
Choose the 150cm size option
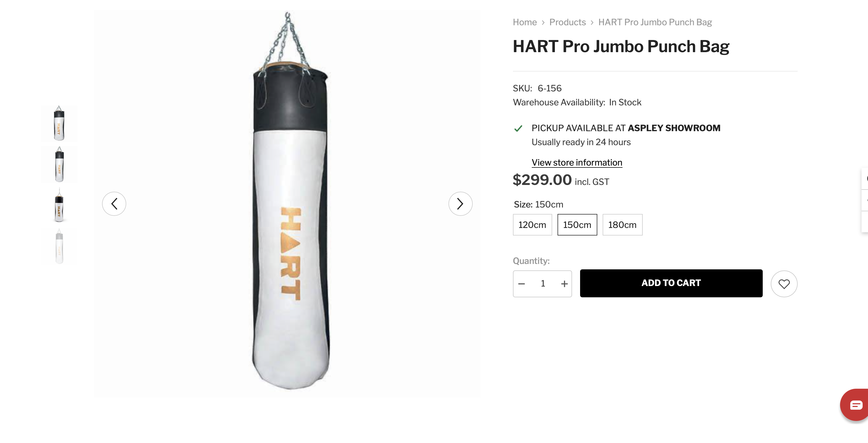[x=577, y=224]
